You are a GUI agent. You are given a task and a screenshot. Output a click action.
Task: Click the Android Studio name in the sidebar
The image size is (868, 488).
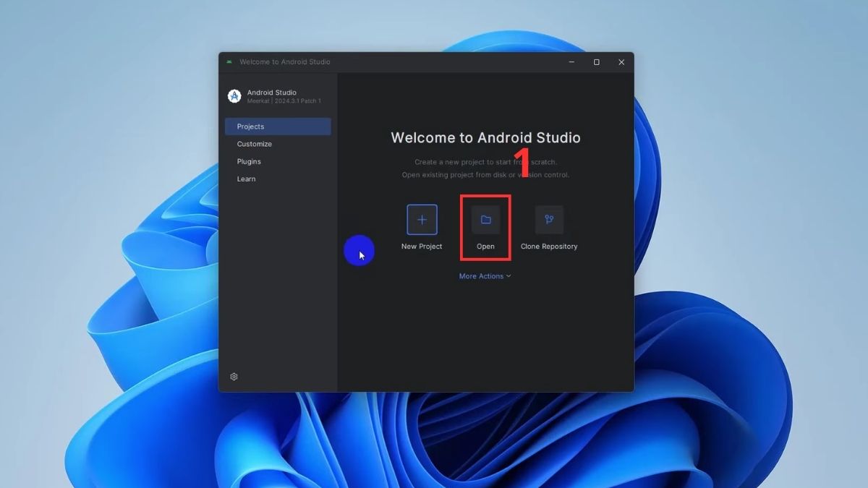[x=272, y=93]
